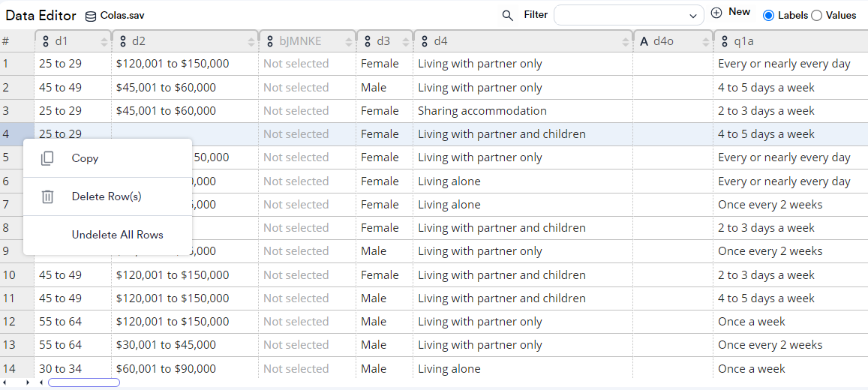
Task: Choose Undelete All Rows menu entry
Action: (x=108, y=235)
